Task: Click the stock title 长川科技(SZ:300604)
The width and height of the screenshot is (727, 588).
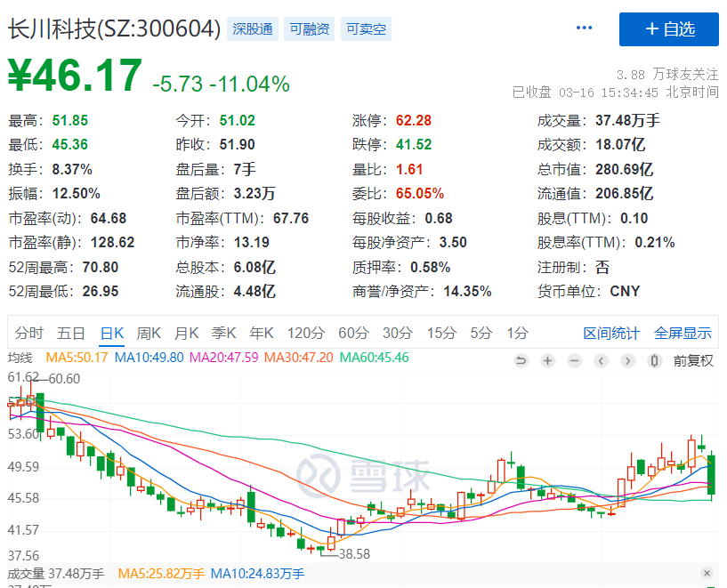Action: click(x=114, y=28)
